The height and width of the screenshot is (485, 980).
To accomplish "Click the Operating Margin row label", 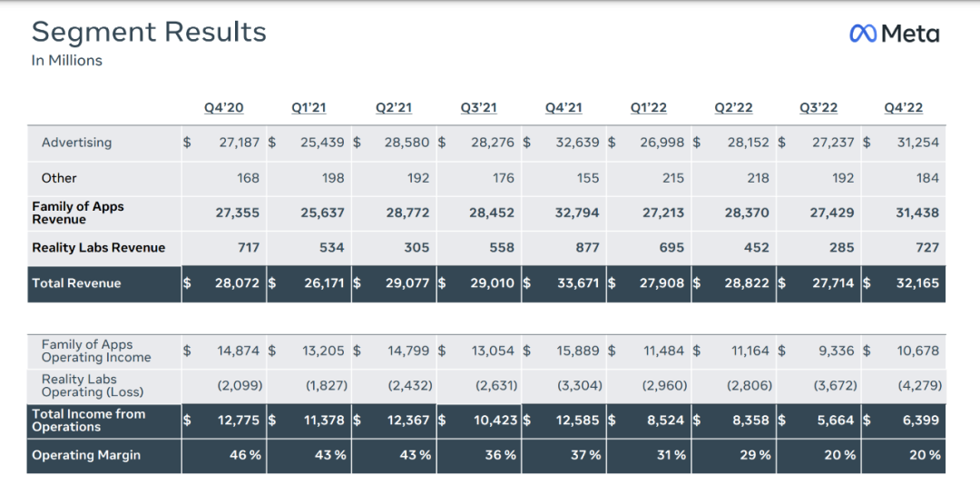I will coord(86,455).
